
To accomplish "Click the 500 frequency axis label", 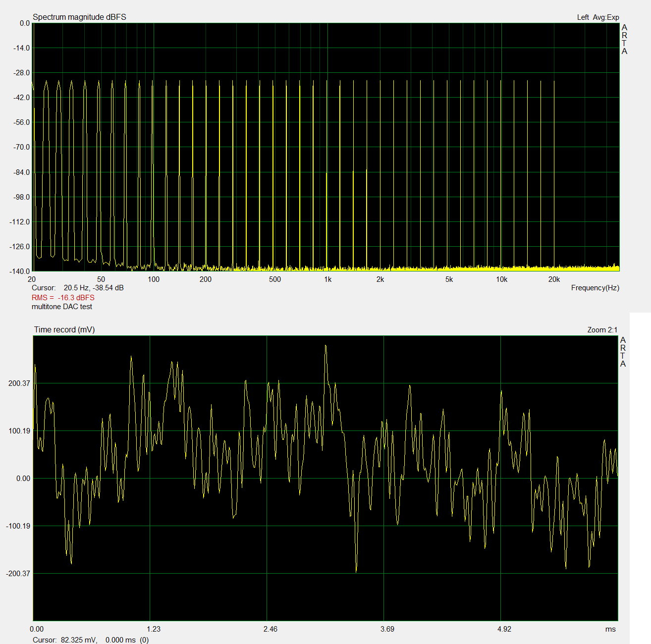I will point(275,279).
